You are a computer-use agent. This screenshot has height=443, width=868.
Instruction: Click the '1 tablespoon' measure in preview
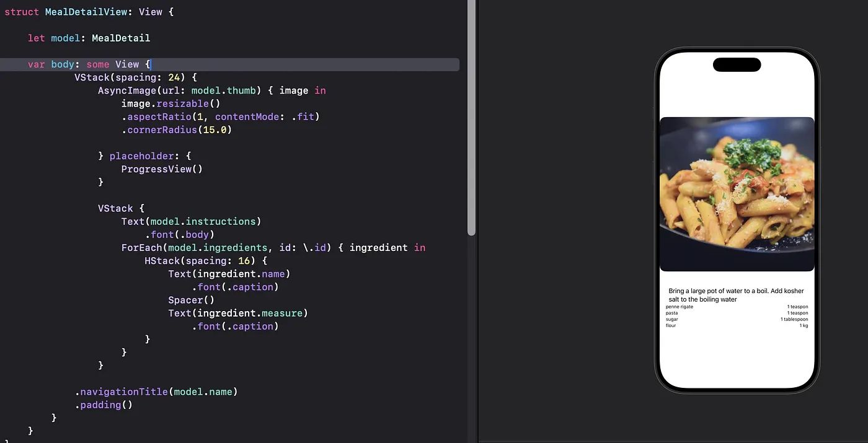pos(794,319)
